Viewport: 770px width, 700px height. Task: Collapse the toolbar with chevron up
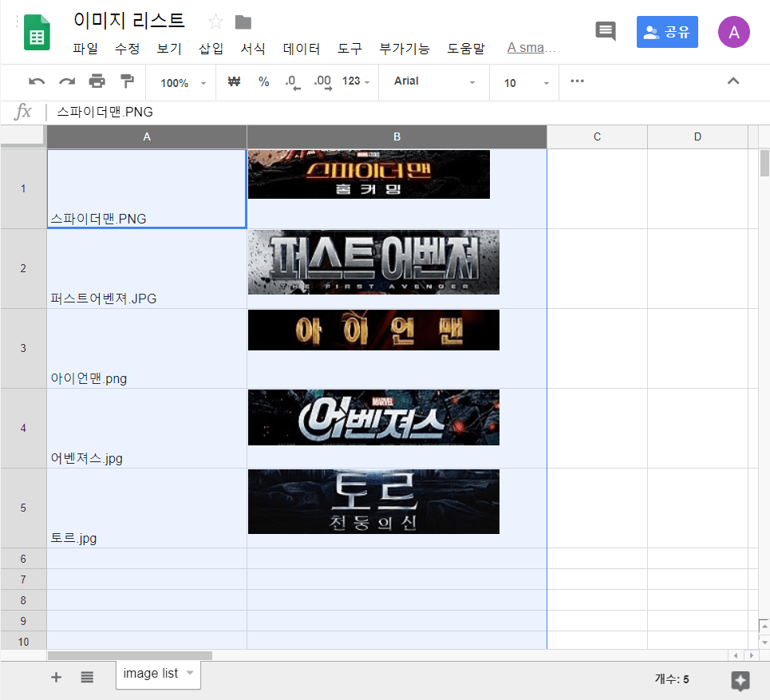point(733,81)
